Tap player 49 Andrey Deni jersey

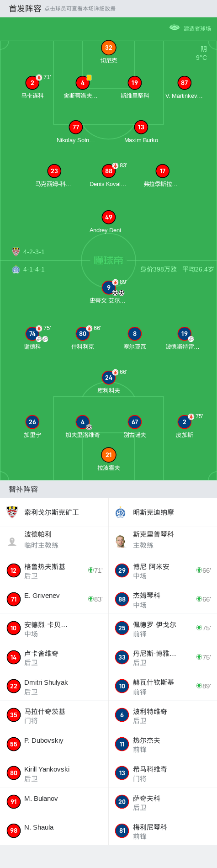click(x=109, y=217)
